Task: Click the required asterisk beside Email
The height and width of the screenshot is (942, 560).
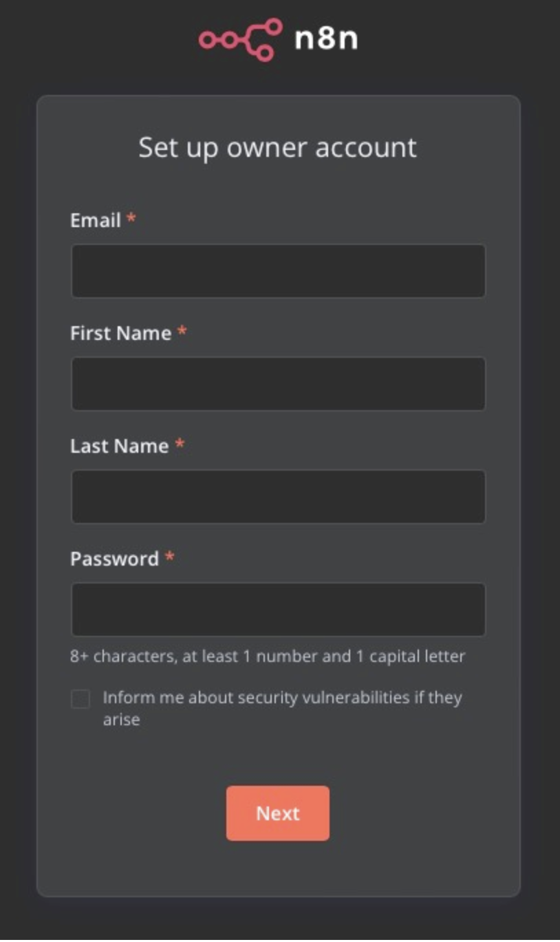Action: (131, 219)
